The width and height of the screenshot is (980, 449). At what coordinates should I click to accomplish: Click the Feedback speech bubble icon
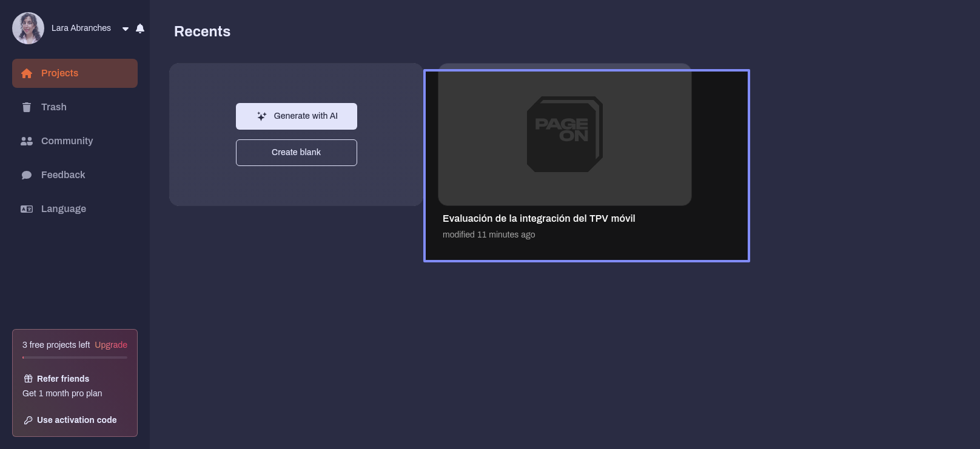tap(27, 175)
